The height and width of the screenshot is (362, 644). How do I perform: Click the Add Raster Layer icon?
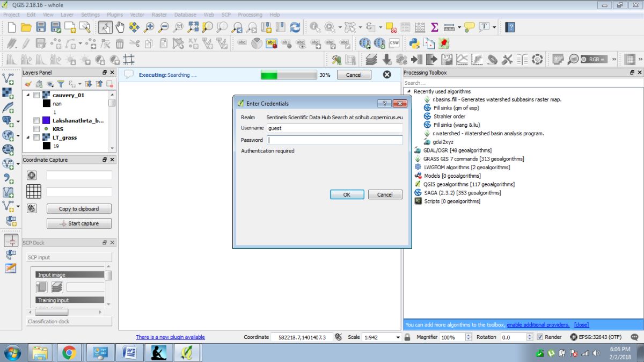8,93
